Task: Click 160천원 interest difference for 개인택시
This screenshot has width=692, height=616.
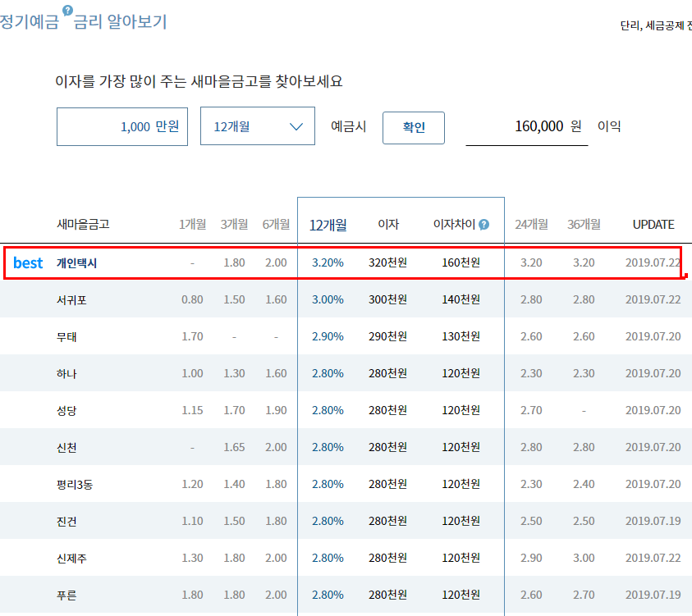Action: [461, 262]
